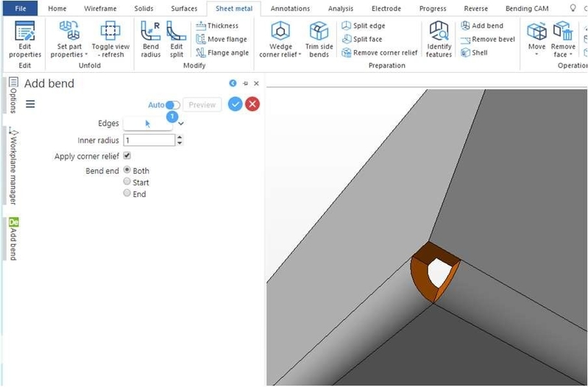Toggle the Auto preview switch
The width and height of the screenshot is (588, 387).
coord(173,104)
